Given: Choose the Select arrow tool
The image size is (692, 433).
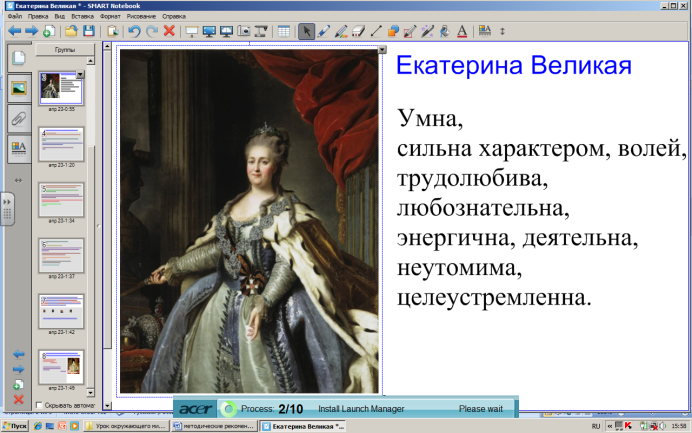Looking at the screenshot, I should (x=306, y=31).
